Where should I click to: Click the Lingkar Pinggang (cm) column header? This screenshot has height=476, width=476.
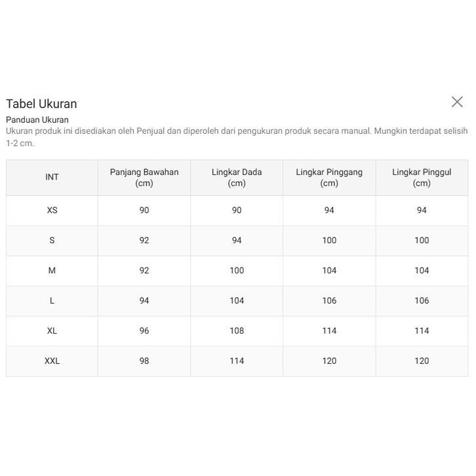(x=329, y=178)
